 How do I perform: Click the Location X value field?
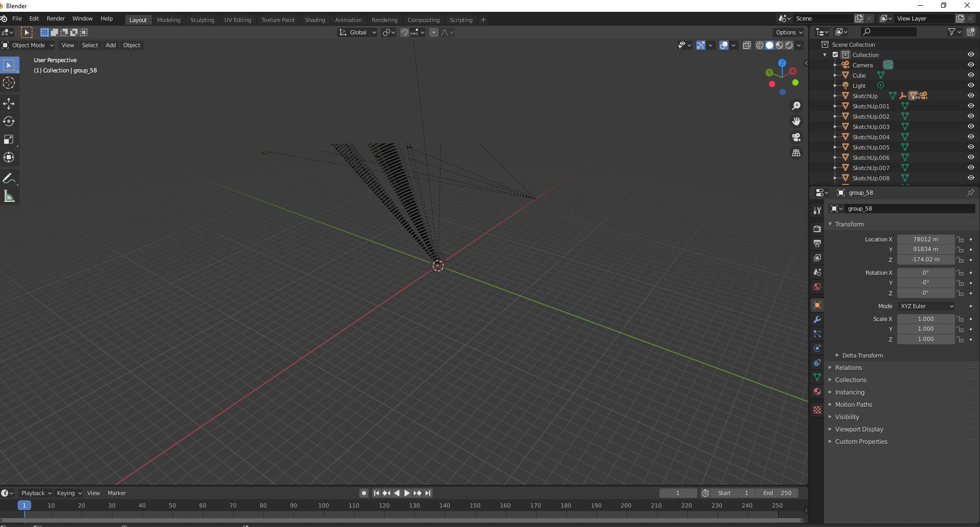[x=925, y=239]
